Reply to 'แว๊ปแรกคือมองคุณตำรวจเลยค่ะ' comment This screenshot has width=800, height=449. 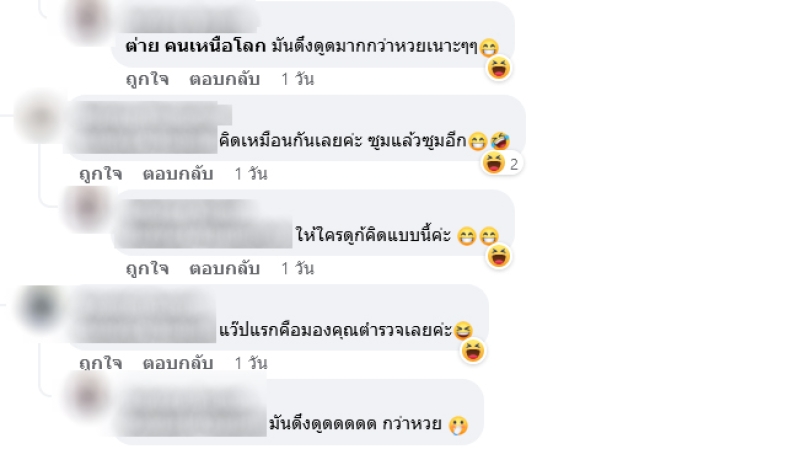point(178,363)
